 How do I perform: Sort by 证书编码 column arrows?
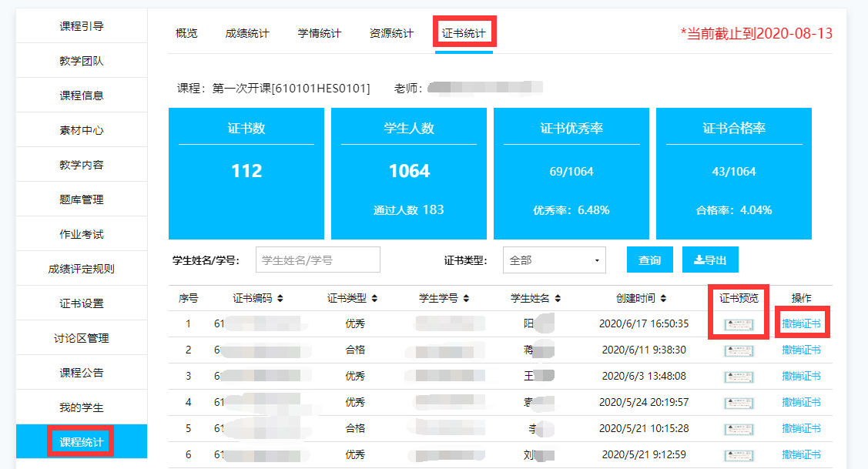pos(280,299)
